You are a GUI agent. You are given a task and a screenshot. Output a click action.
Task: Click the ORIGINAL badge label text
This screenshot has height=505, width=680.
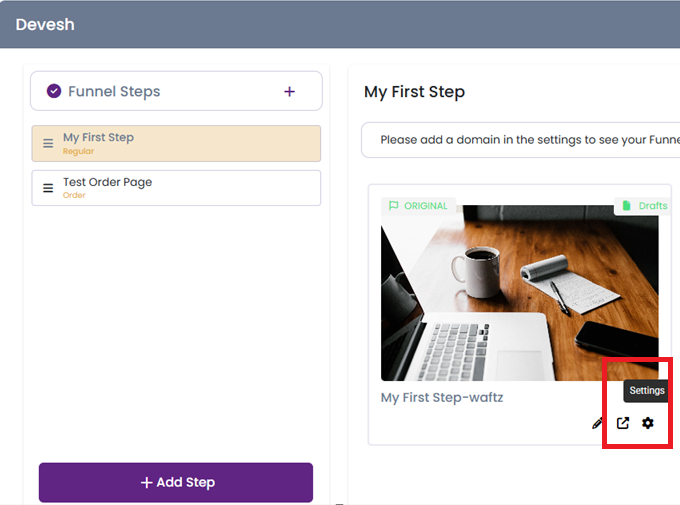click(x=426, y=206)
